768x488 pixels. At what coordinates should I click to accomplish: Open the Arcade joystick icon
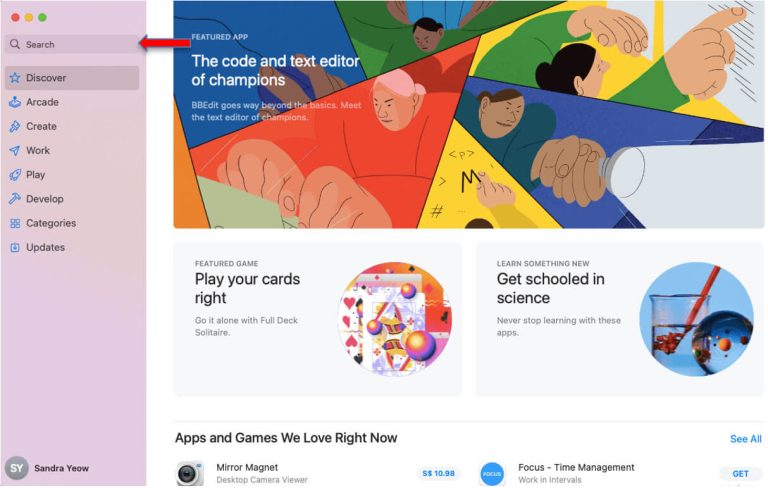(x=15, y=102)
